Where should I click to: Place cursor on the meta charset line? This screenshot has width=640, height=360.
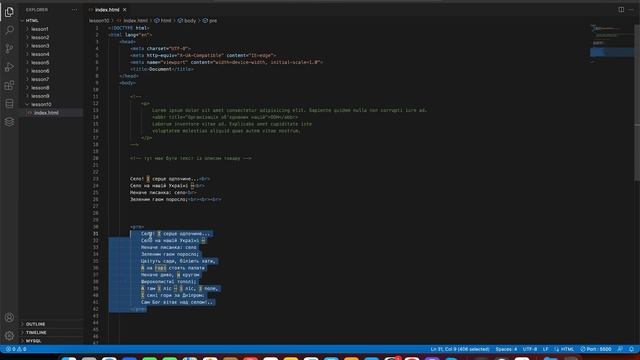point(160,49)
